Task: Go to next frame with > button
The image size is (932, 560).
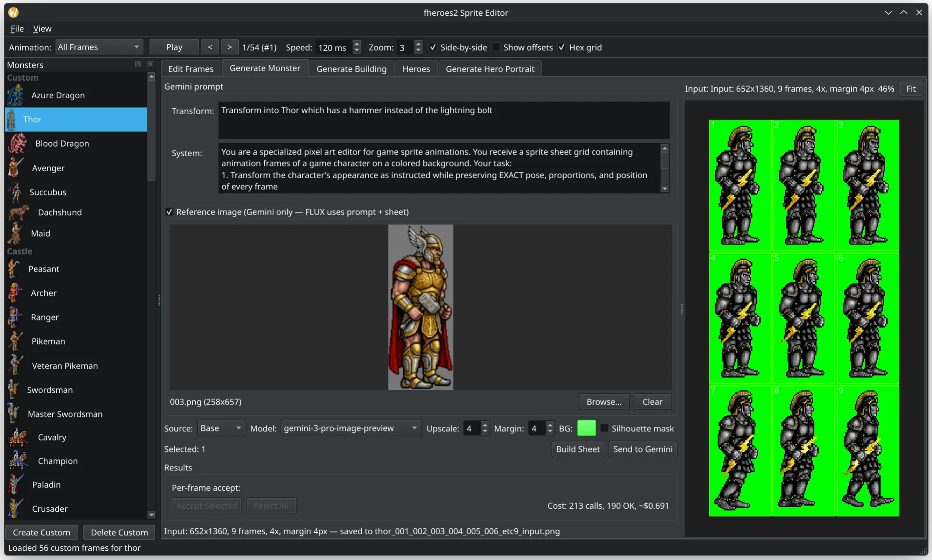Action: tap(230, 47)
